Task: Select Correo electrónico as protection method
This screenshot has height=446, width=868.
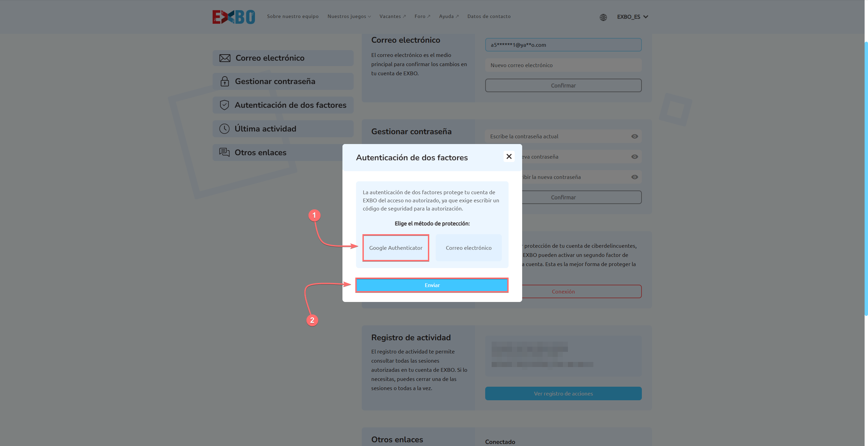Action: coord(469,248)
